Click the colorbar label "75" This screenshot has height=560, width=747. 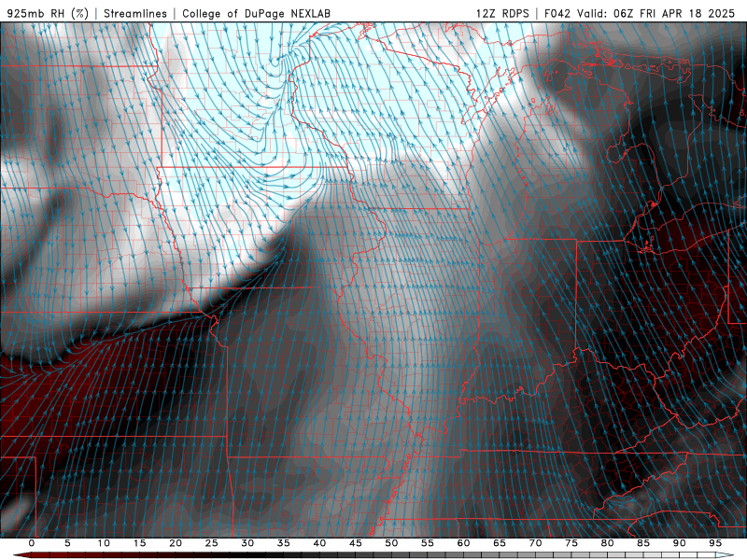[x=571, y=543]
